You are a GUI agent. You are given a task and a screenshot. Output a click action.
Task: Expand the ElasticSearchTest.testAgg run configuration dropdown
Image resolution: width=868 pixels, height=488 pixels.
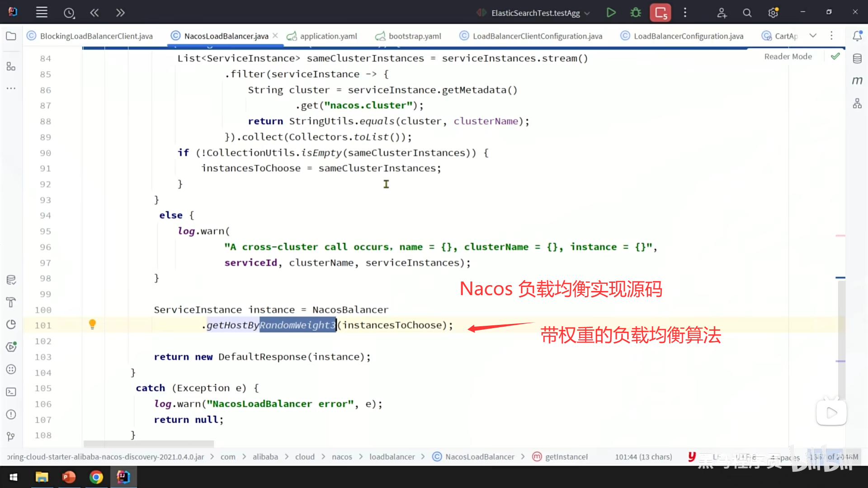point(587,13)
